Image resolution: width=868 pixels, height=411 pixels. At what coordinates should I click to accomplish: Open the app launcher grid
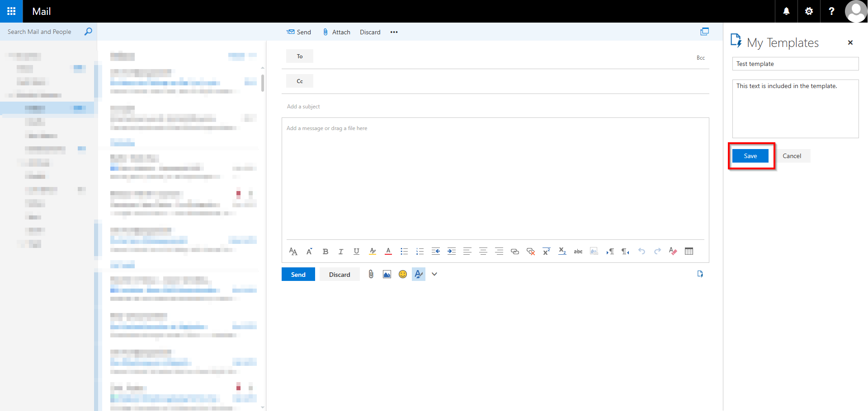(11, 11)
